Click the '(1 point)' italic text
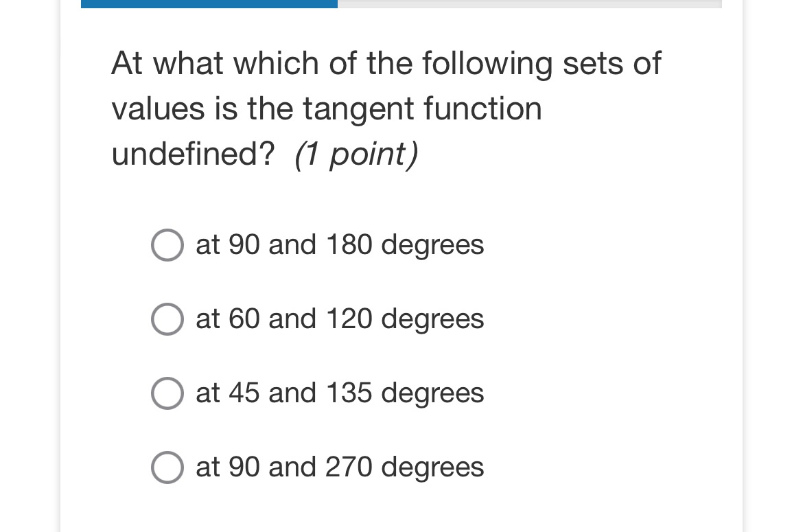This screenshot has width=803, height=532. click(x=356, y=154)
